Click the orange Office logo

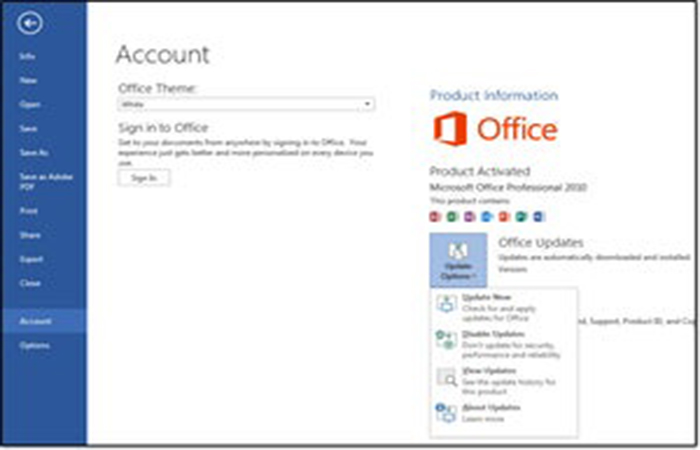click(x=496, y=129)
